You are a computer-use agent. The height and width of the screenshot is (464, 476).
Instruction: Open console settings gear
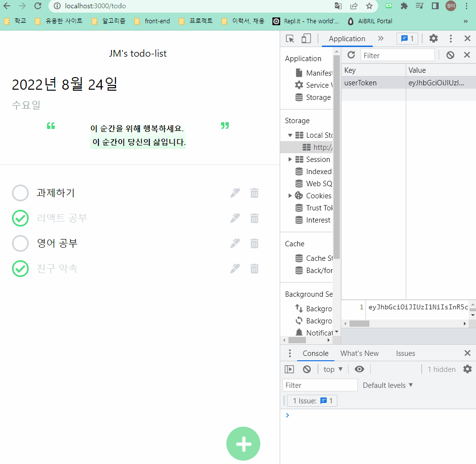[x=467, y=369]
